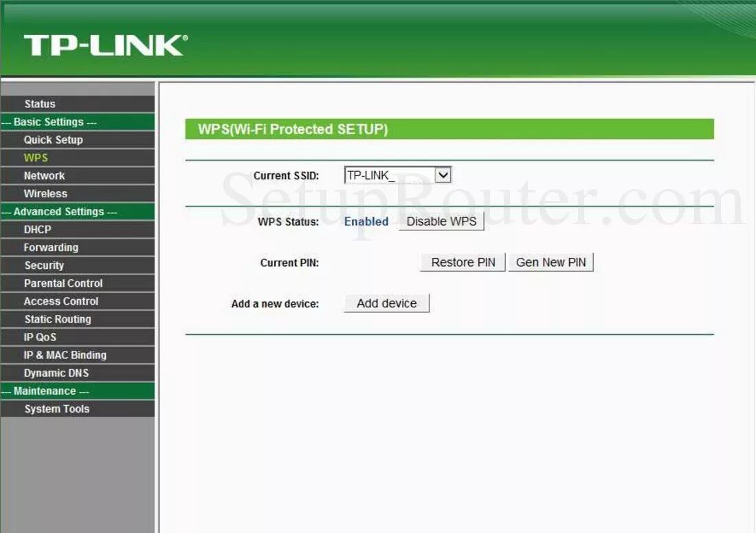The height and width of the screenshot is (533, 756).
Task: Open the DHCP menu entry
Action: coord(78,230)
